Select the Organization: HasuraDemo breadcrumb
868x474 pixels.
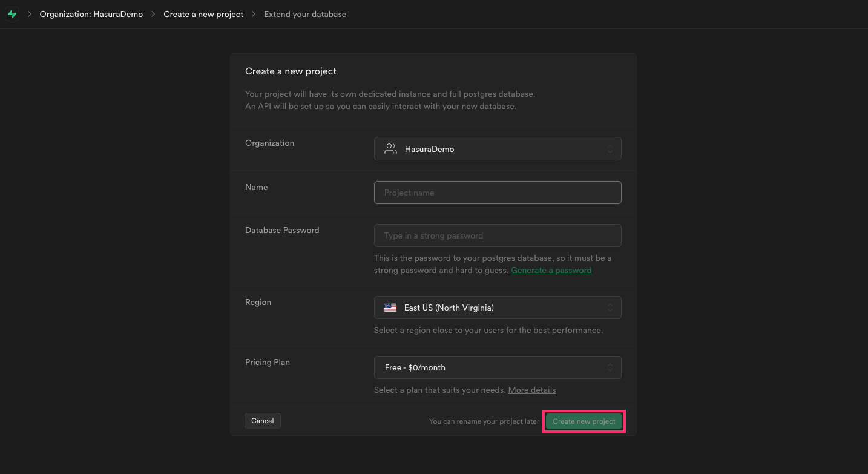point(91,13)
